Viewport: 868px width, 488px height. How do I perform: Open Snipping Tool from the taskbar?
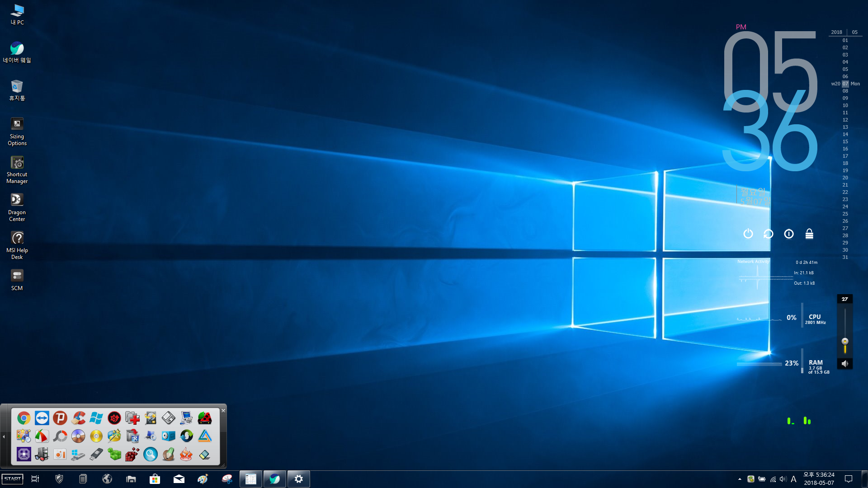coord(227,479)
